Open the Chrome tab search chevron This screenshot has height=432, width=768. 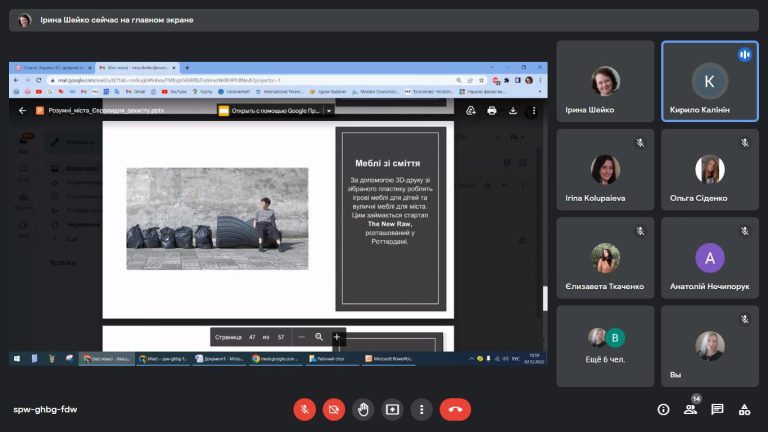[x=491, y=68]
